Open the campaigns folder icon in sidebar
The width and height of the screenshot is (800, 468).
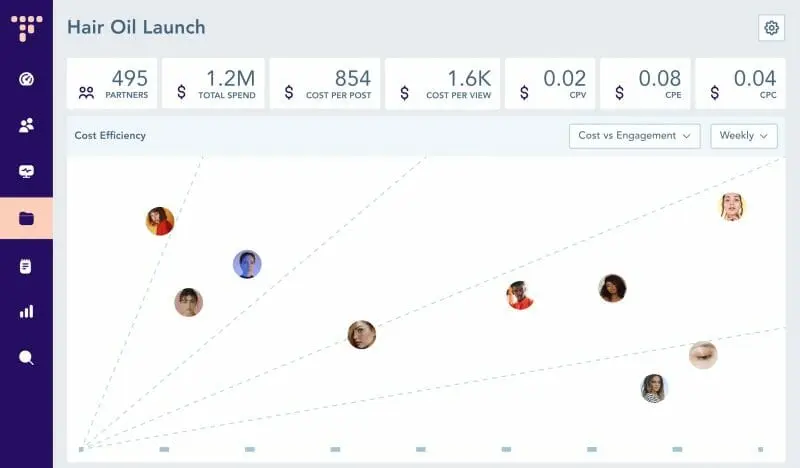coord(26,218)
